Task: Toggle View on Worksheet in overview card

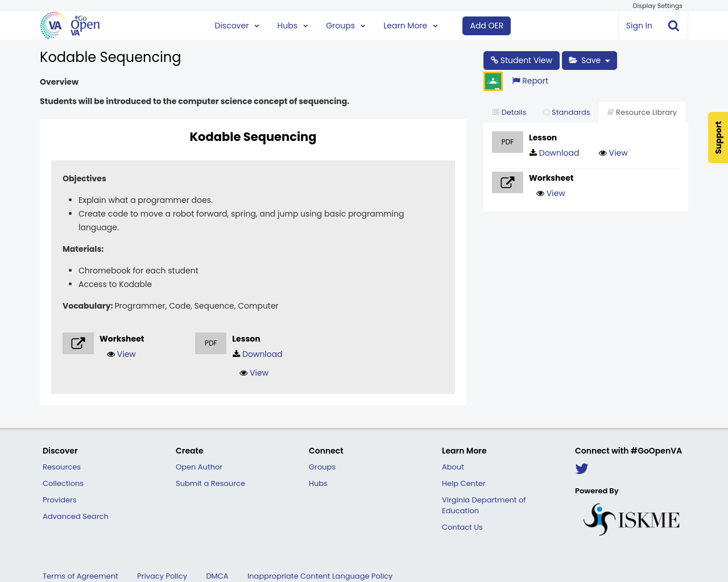Action: click(x=121, y=354)
